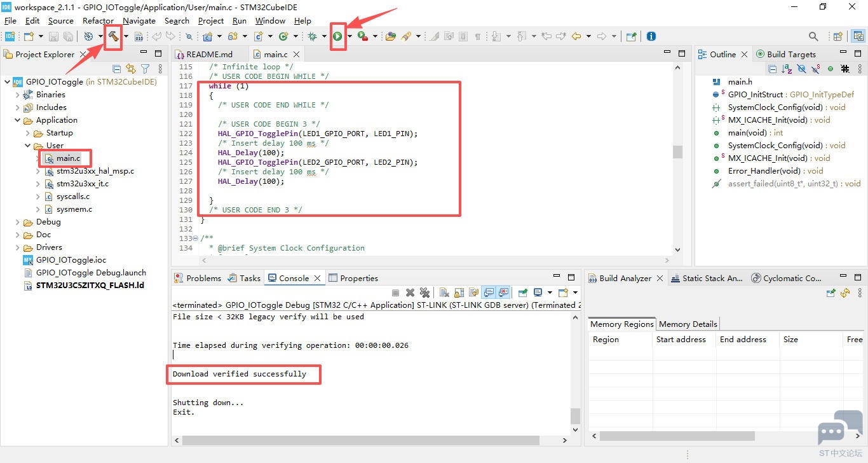The height and width of the screenshot is (463, 868).
Task: Expand the Includes tree node
Action: tap(18, 107)
